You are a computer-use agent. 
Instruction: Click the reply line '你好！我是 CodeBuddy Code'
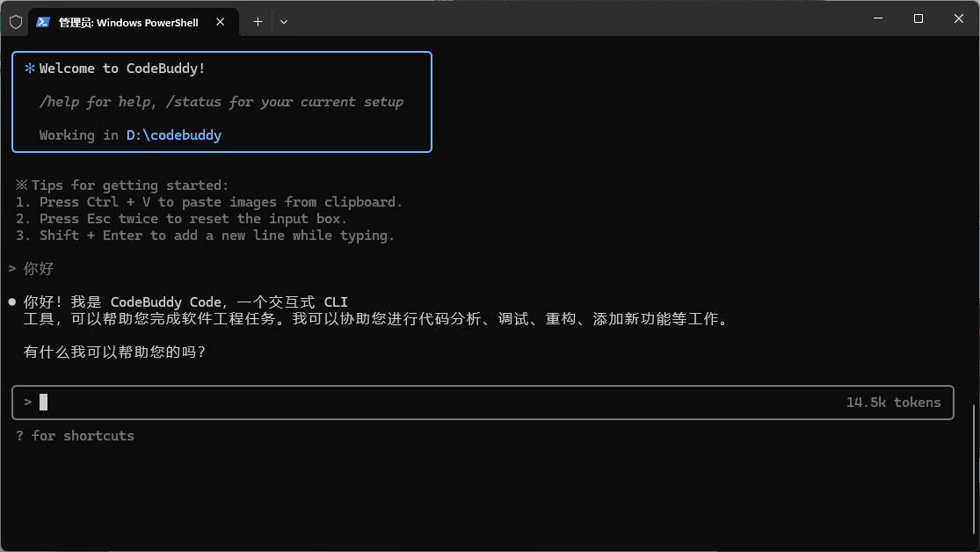point(185,302)
